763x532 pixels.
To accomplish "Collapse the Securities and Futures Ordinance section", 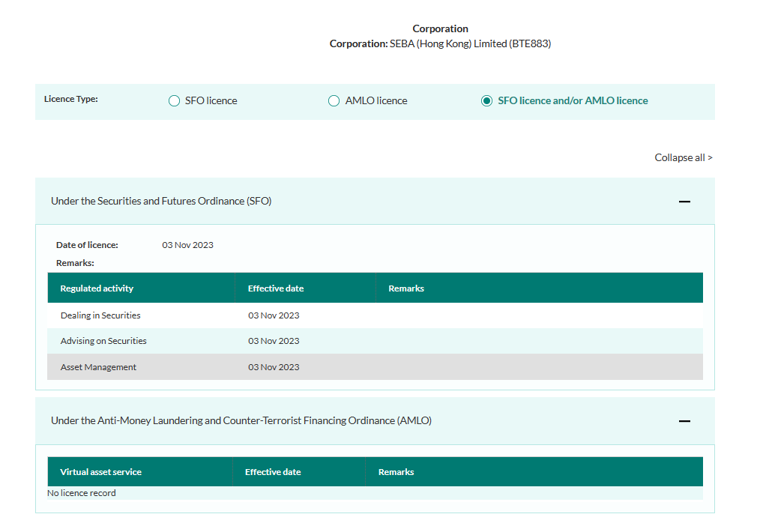I will (684, 202).
